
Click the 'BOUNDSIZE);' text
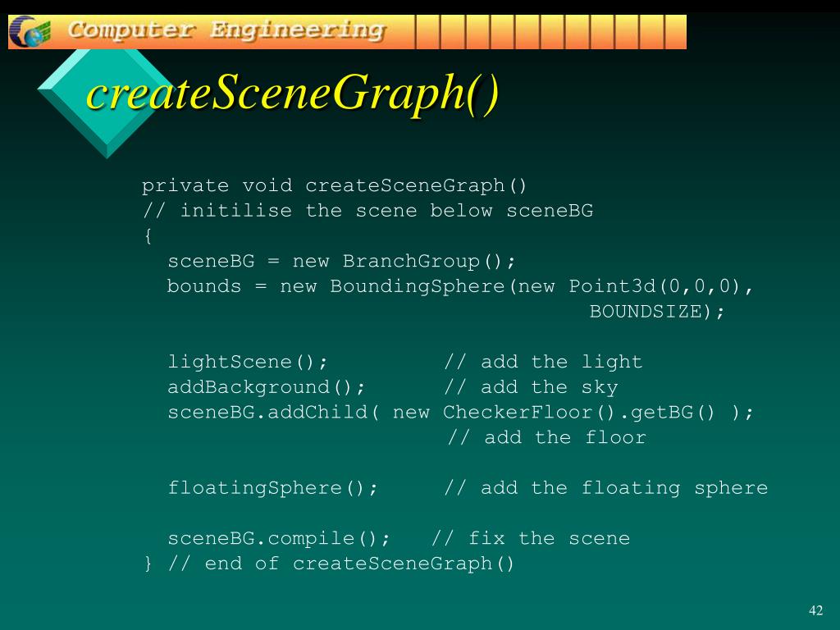tap(657, 311)
